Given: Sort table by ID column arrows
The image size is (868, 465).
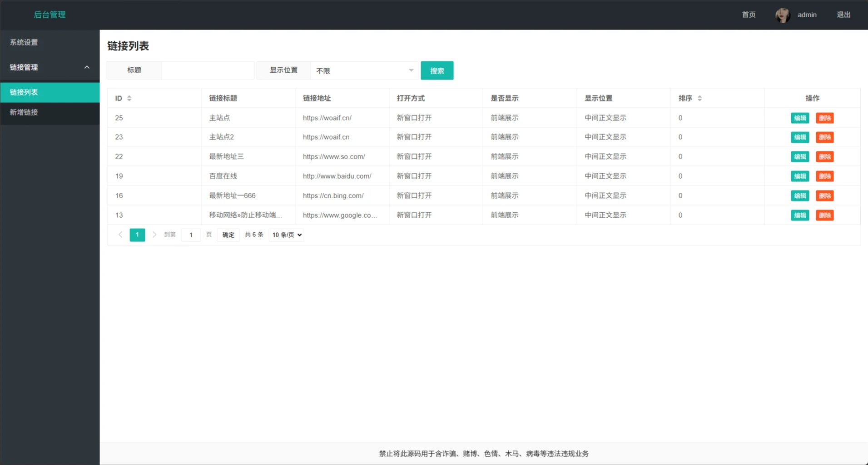Looking at the screenshot, I should pos(129,98).
